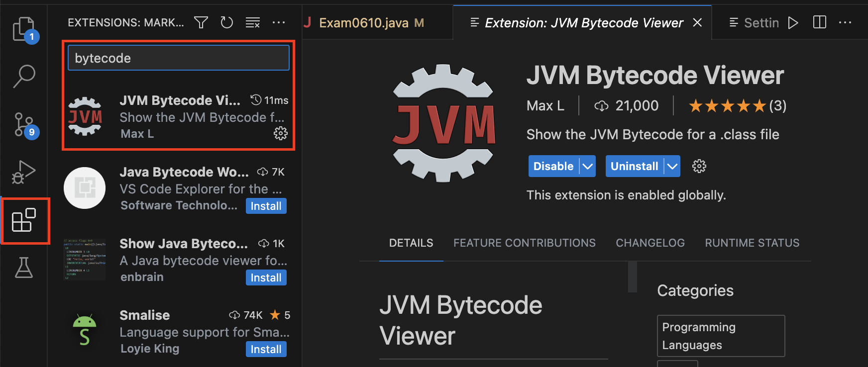This screenshot has width=868, height=367.
Task: Select the Smalise list title
Action: 145,315
